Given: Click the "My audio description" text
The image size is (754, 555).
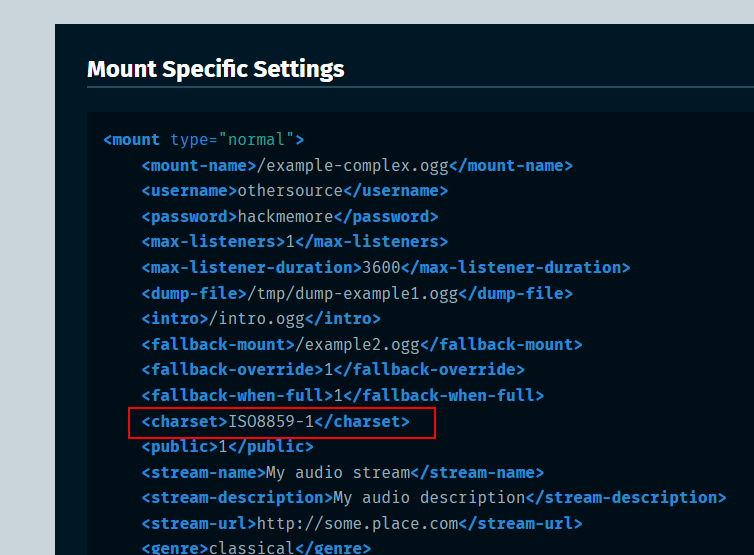Looking at the screenshot, I should pos(429,497).
